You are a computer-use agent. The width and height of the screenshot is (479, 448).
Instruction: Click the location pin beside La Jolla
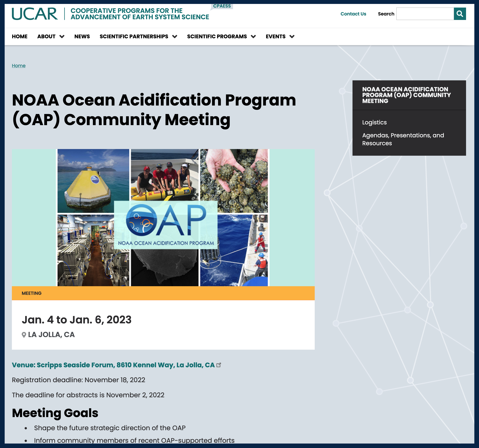pyautogui.click(x=24, y=335)
